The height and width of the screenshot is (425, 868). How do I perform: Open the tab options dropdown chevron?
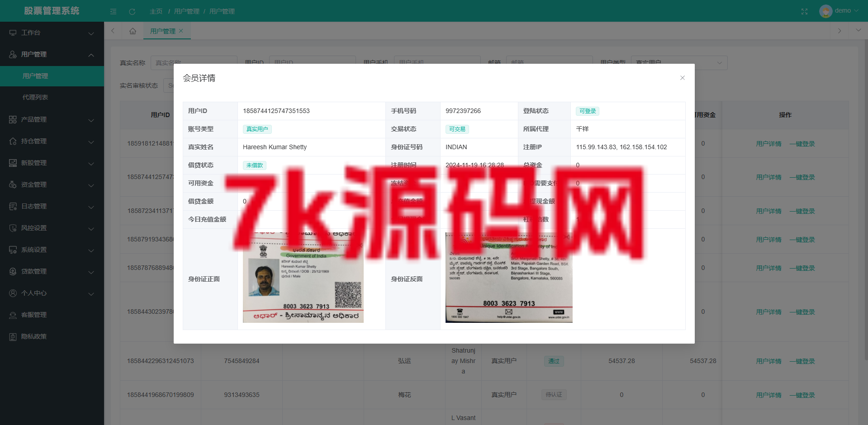click(858, 30)
